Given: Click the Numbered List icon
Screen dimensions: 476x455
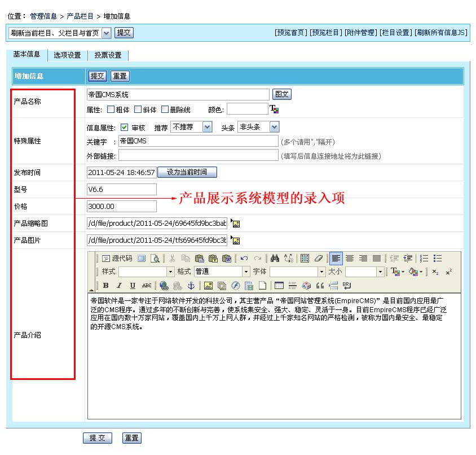Looking at the screenshot, I should [x=425, y=259].
